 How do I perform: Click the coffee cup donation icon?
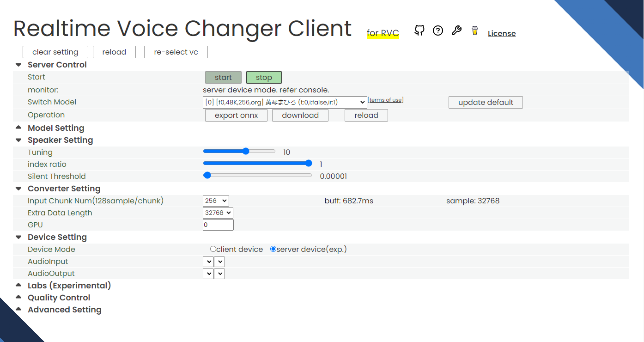tap(474, 31)
